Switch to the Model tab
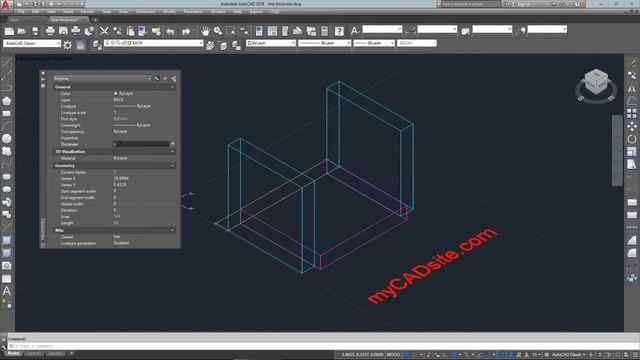This screenshot has width=640, height=360. pyautogui.click(x=13, y=353)
